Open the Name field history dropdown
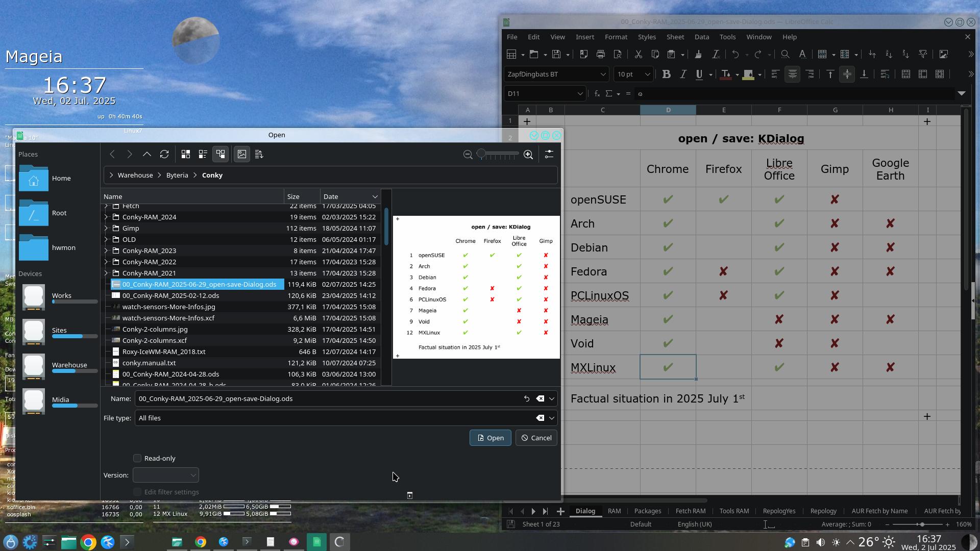Viewport: 980px width, 551px height. pyautogui.click(x=552, y=399)
